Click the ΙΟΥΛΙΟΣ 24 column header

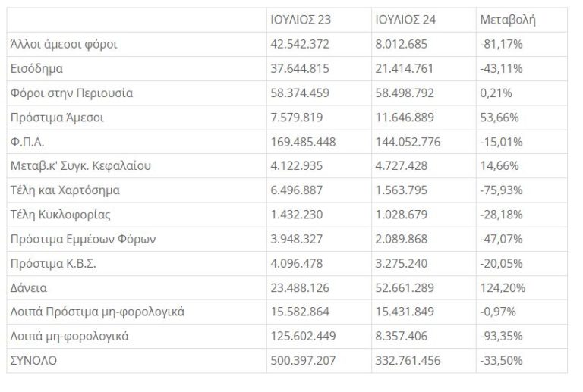coord(405,20)
